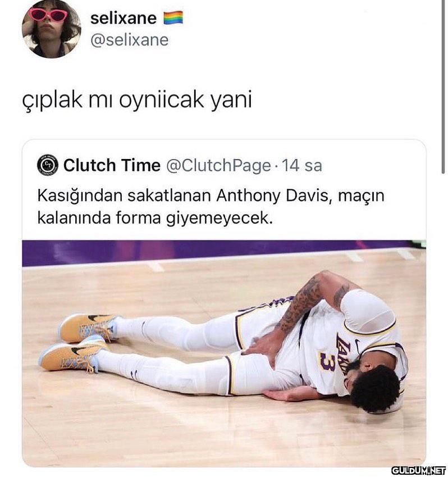
Task: Select the tweet text çıplak mı oyniicak yani
Action: (x=137, y=100)
